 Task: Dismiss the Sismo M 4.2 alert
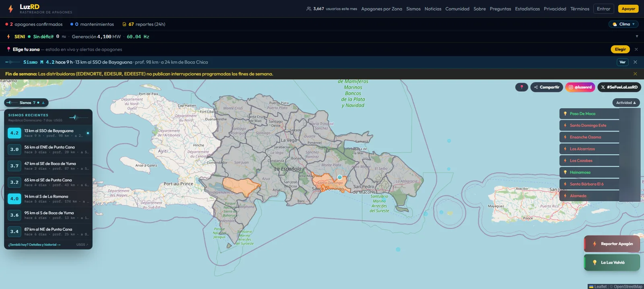[x=635, y=62]
